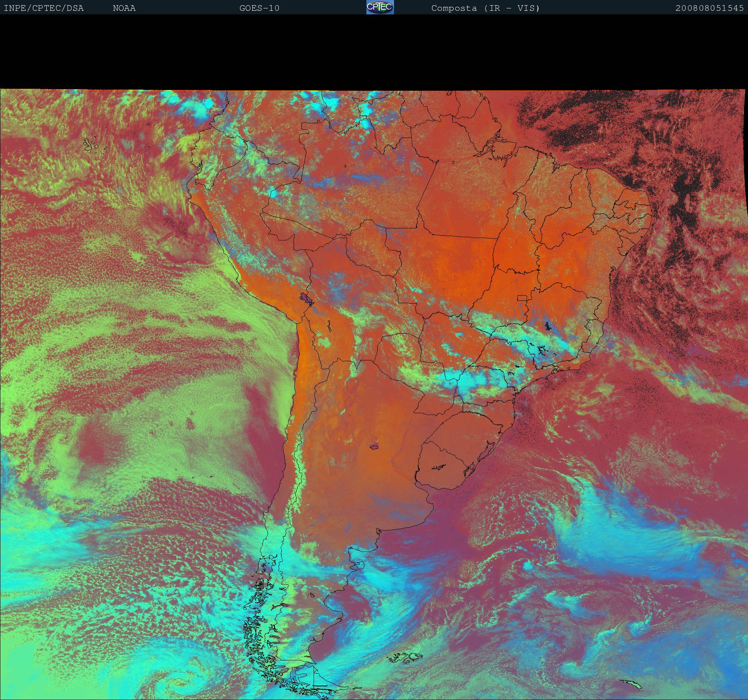
Task: Click Lake Titicaca on the map
Action: click(307, 298)
